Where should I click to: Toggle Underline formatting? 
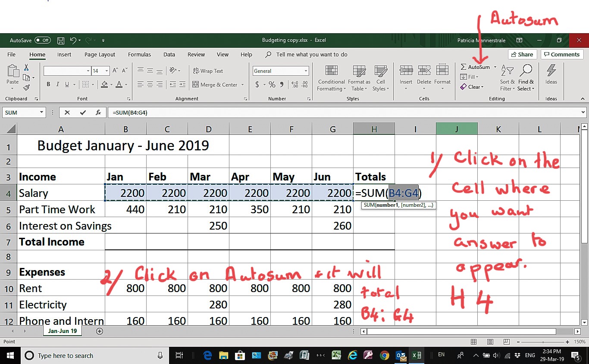pyautogui.click(x=67, y=84)
